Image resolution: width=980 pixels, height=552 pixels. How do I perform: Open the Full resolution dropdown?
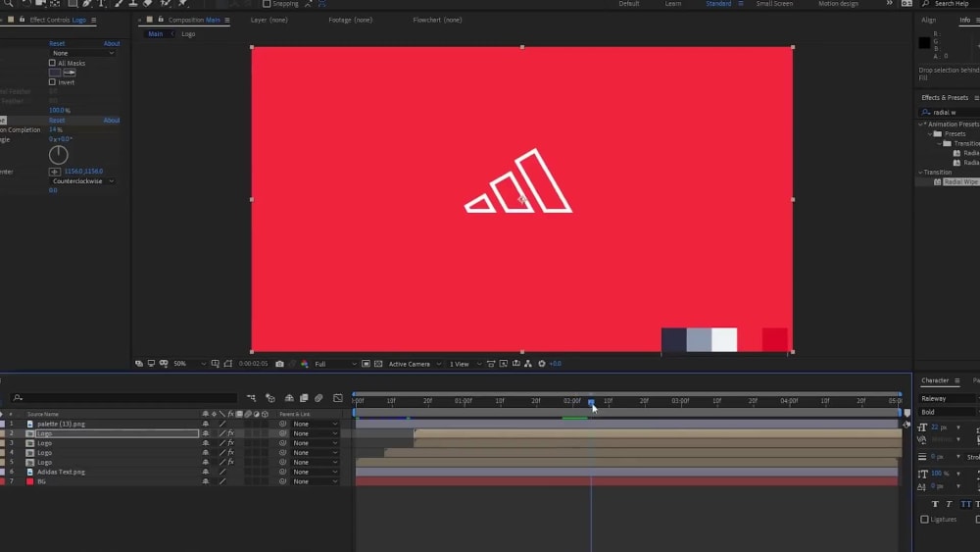pos(335,364)
